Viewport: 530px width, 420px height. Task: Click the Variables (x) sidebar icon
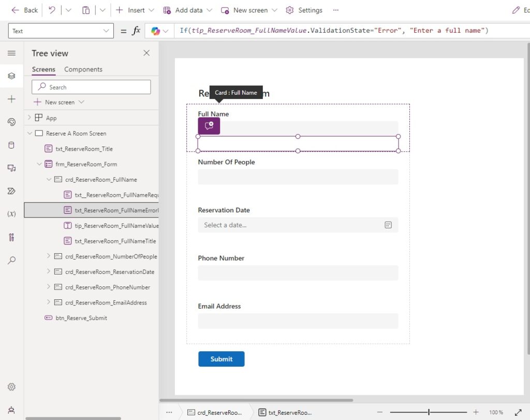point(11,214)
